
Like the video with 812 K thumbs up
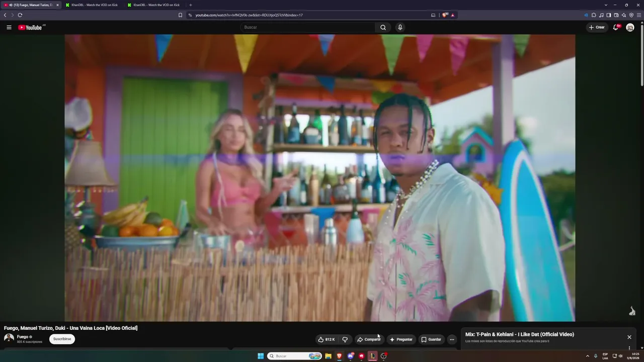[326, 339]
